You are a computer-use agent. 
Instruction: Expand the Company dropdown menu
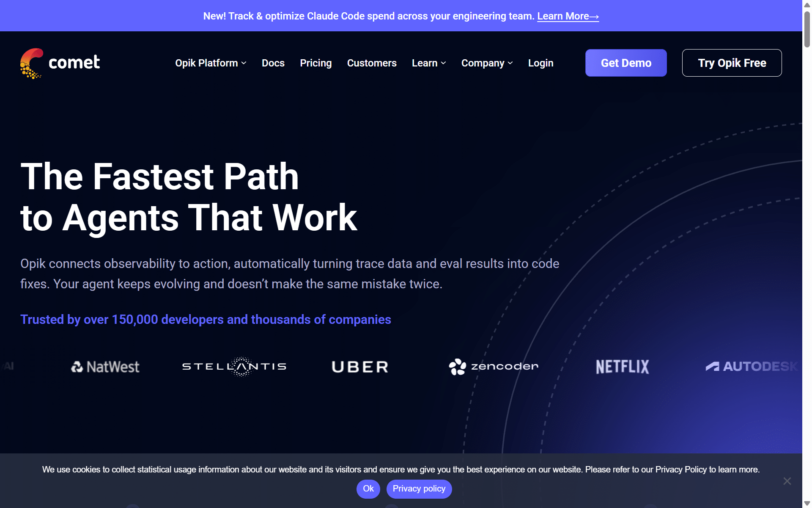tap(487, 63)
